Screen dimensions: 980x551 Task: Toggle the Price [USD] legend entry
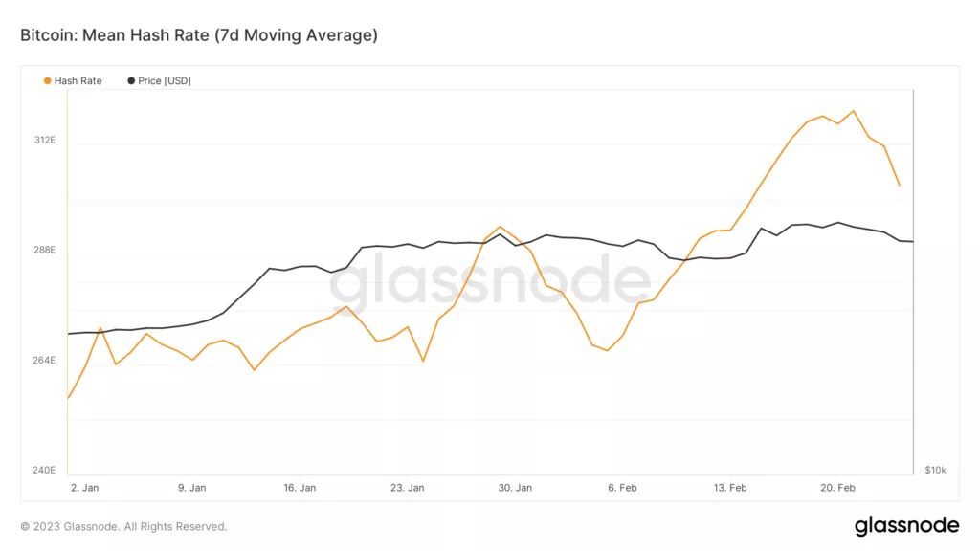160,80
